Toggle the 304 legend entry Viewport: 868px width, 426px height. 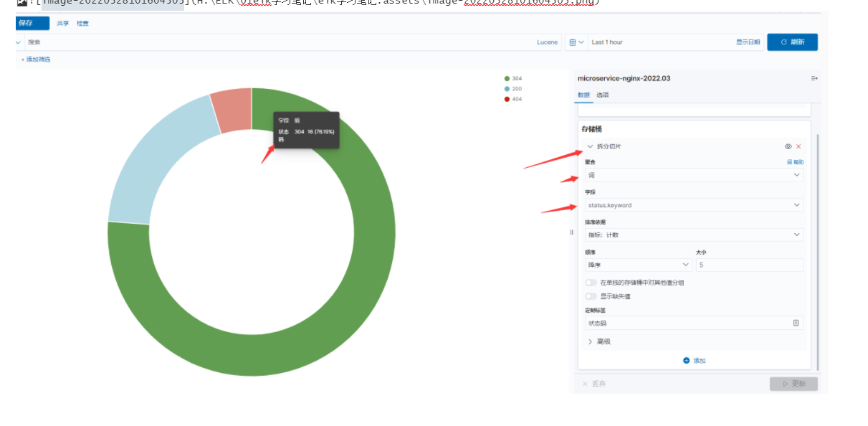[x=513, y=78]
